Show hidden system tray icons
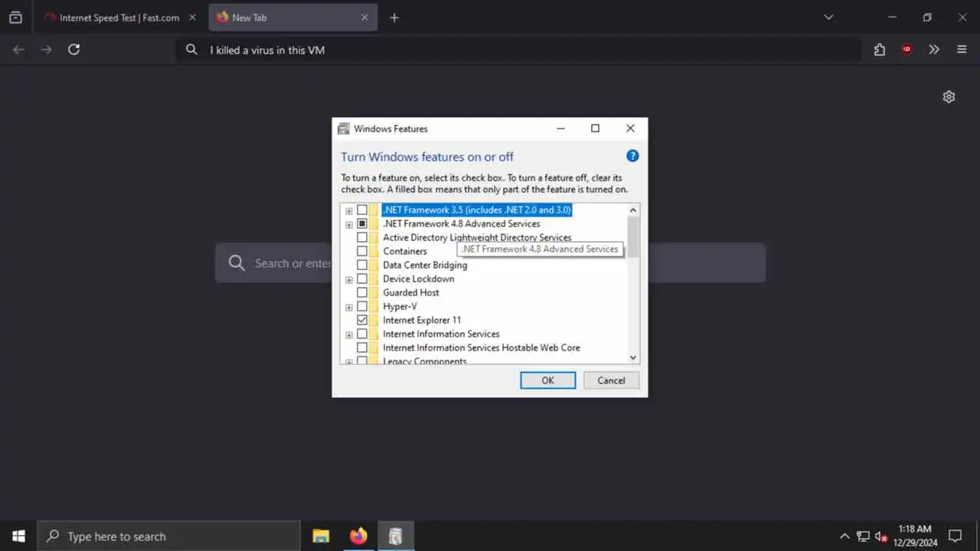Viewport: 980px width, 551px height. 844,536
